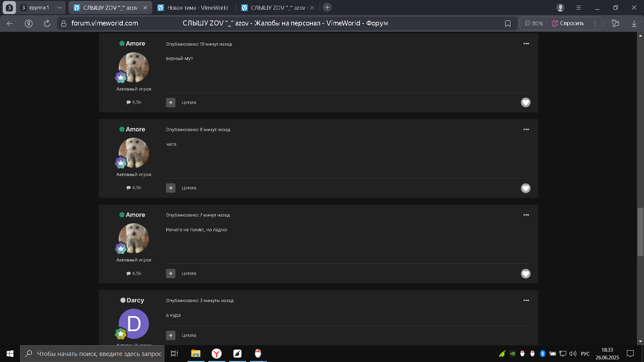Open Darcy's profile name link
644x362 pixels.
point(135,300)
